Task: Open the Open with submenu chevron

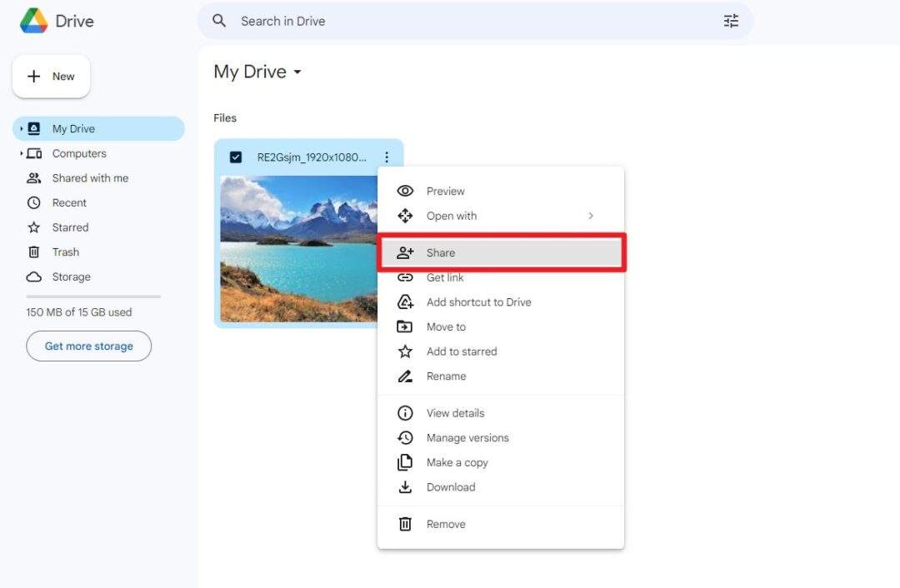Action: coord(591,216)
